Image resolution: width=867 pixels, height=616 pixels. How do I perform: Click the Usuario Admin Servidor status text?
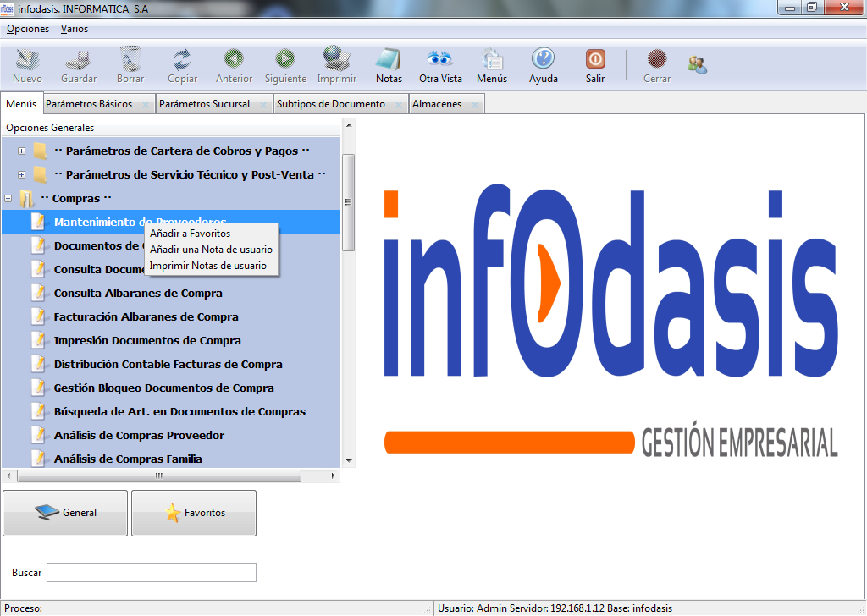coord(555,608)
